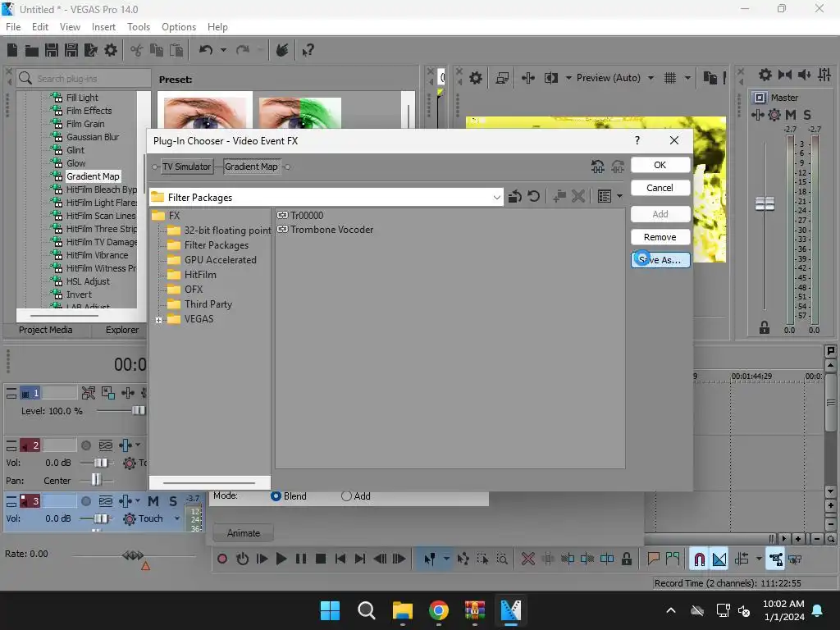Click the Stop button in transport

click(321, 559)
